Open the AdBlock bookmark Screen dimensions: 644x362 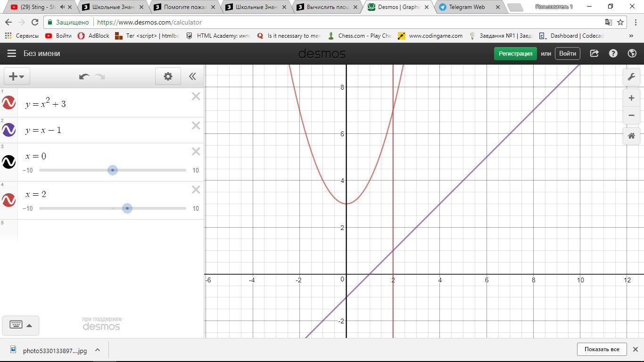93,36
